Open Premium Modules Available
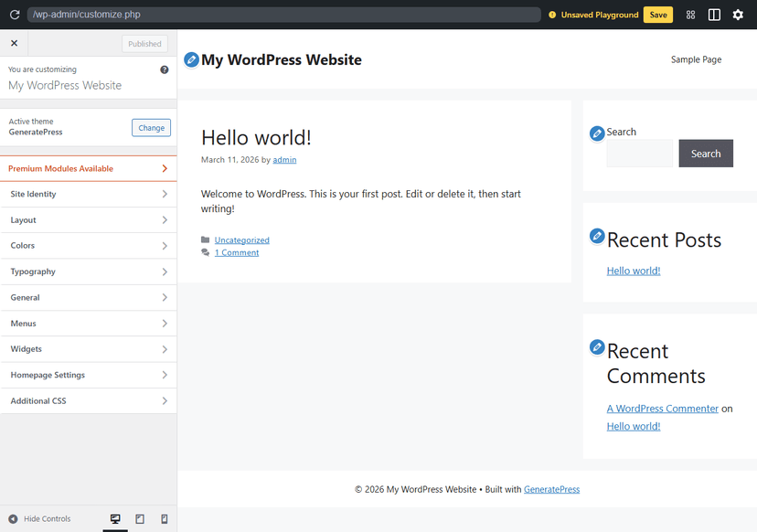 (x=89, y=168)
